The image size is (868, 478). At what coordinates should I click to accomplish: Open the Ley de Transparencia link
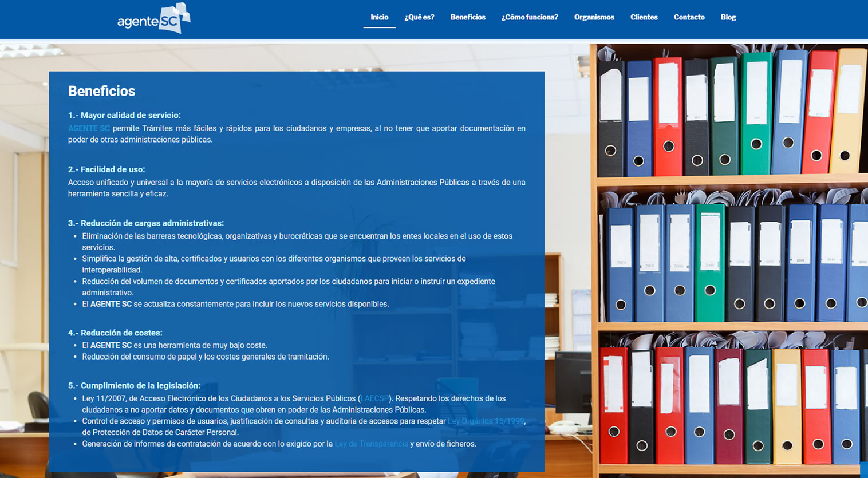[372, 444]
